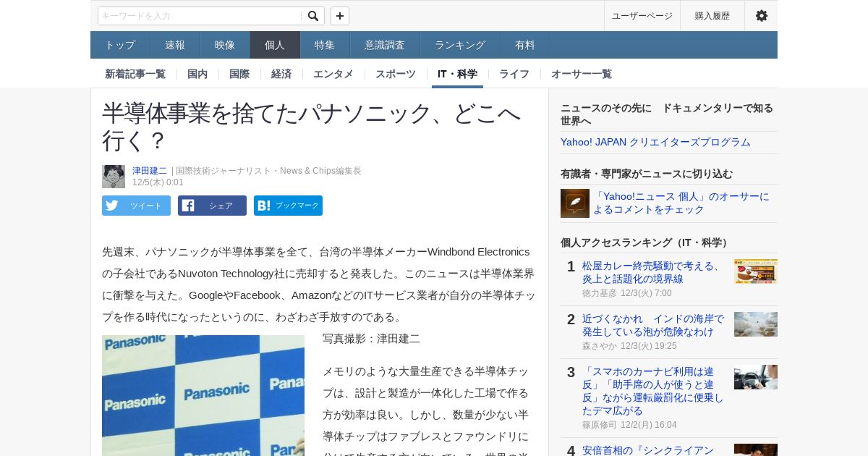Click 徳力基彦 12/3(火) 7:00 byline
This screenshot has width=868, height=456.
[x=627, y=293]
